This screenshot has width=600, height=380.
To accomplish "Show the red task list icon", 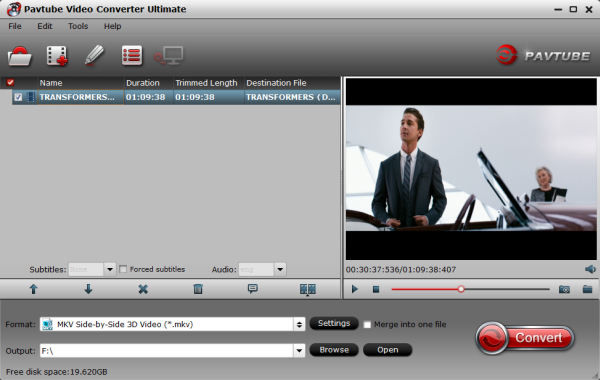I will coord(132,56).
